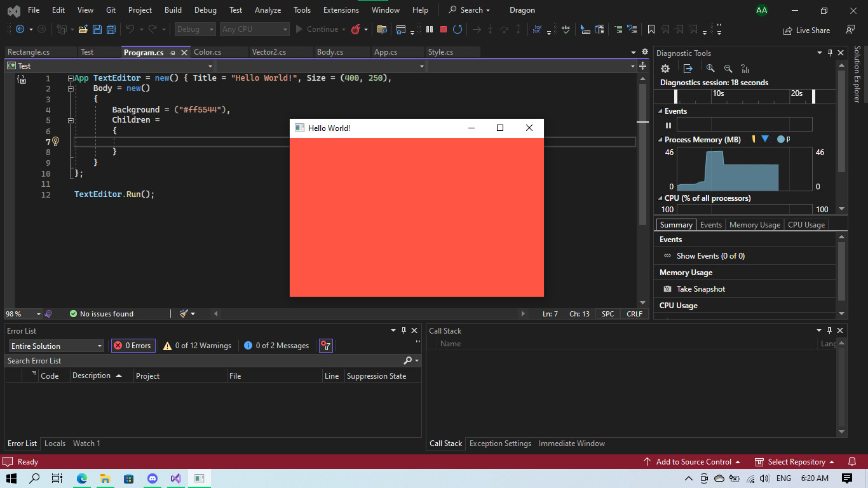Click the Restart debugging icon
868x488 pixels.
click(x=458, y=29)
